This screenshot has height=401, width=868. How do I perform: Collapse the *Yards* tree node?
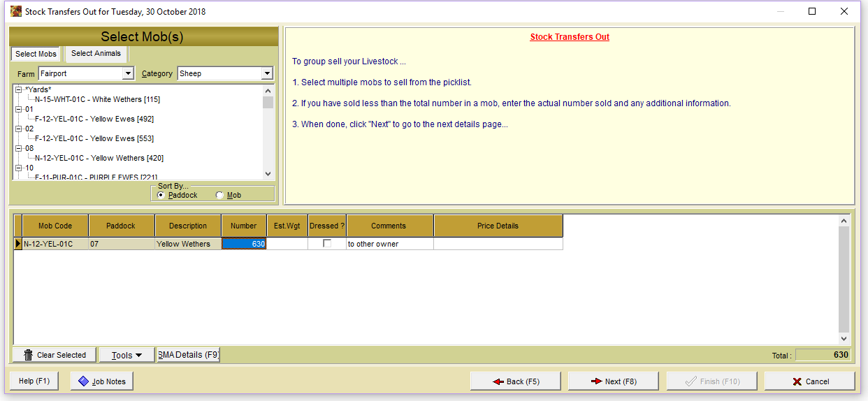click(x=18, y=89)
